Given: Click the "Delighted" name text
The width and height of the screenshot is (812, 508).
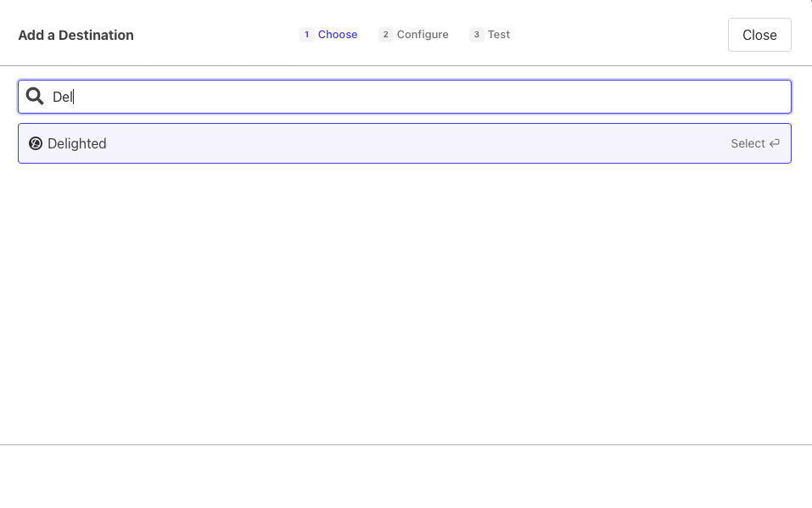Looking at the screenshot, I should (x=77, y=143).
